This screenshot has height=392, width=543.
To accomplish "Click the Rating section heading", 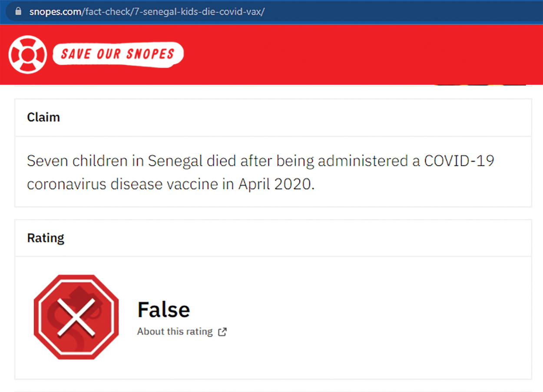I will (46, 238).
